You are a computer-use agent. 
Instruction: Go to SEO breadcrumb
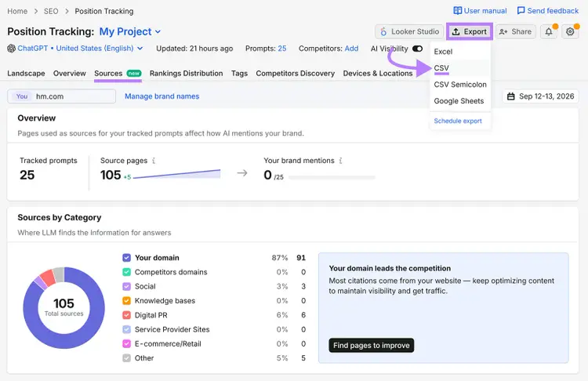pyautogui.click(x=51, y=11)
